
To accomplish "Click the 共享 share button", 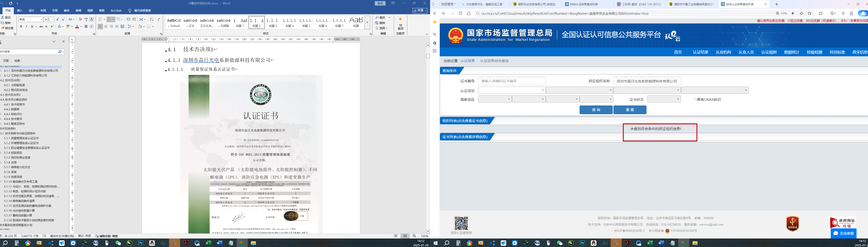I will tap(420, 10).
